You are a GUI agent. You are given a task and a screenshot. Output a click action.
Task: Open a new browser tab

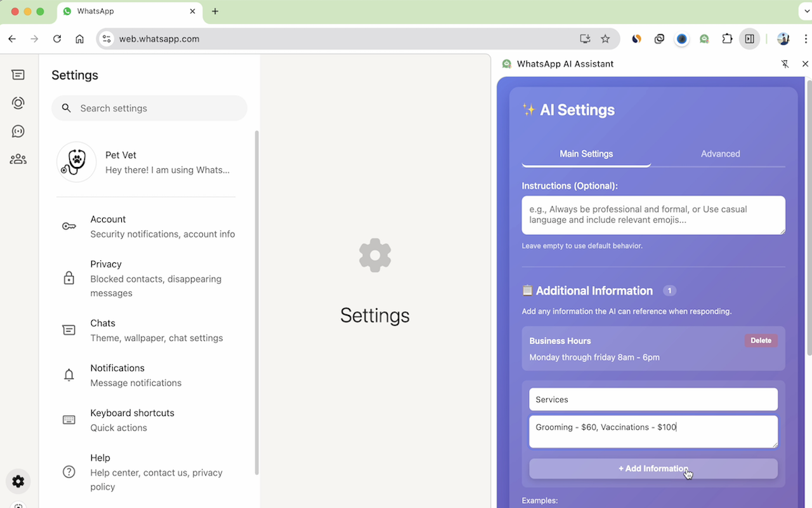point(215,11)
